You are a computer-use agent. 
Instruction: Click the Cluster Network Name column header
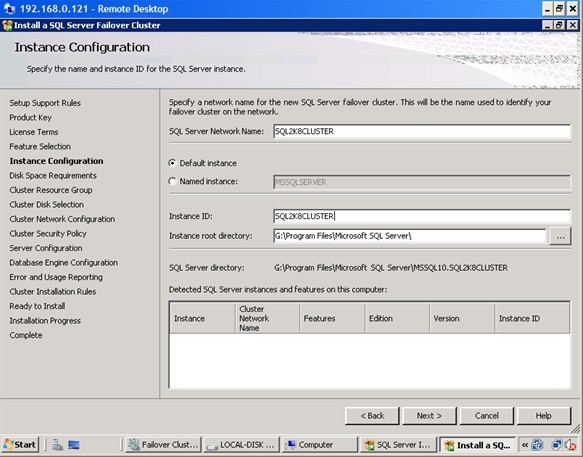(267, 318)
